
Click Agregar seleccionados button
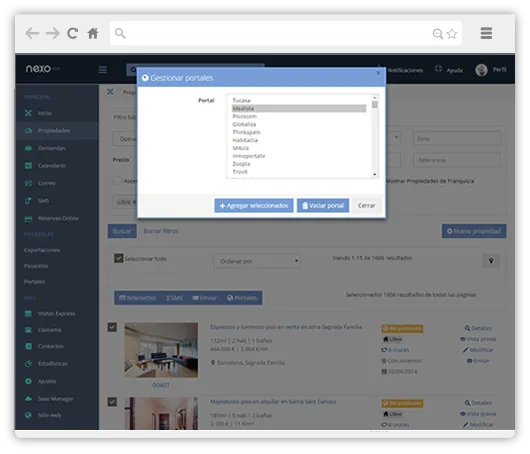254,206
